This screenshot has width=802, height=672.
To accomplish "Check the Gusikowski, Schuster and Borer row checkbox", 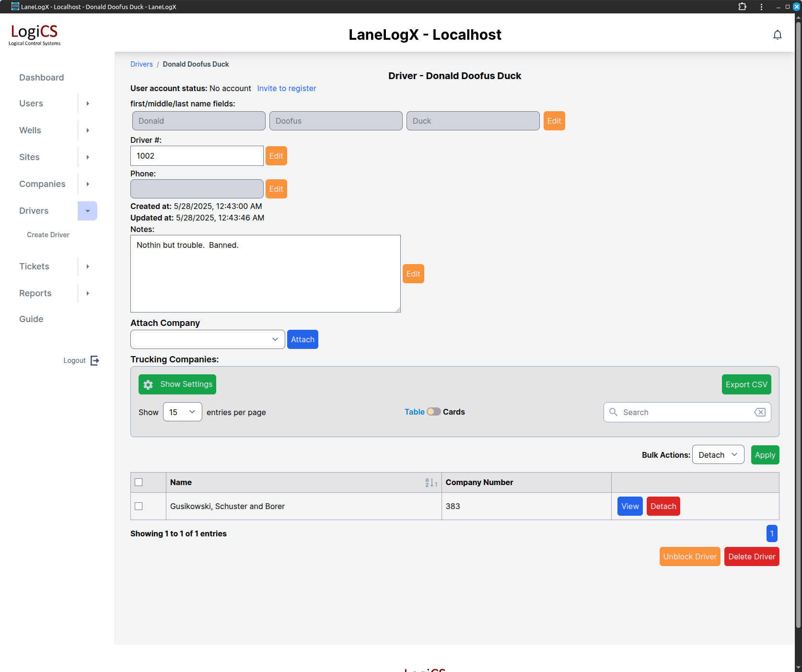I will (139, 506).
